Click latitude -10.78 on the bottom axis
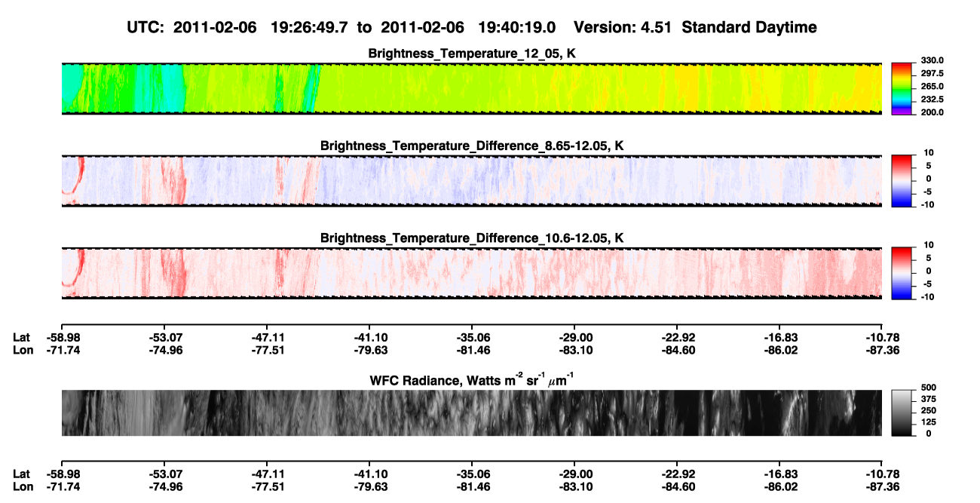Image resolution: width=980 pixels, height=503 pixels. pos(882,474)
